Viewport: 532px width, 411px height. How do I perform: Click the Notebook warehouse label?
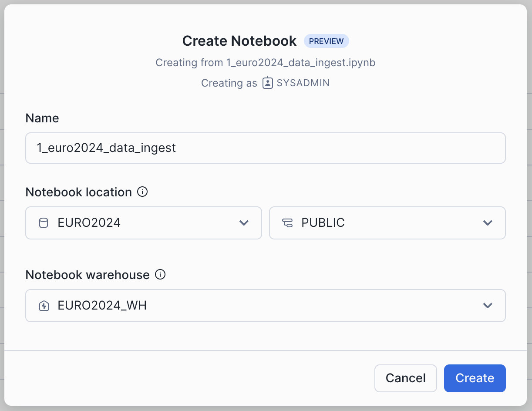click(x=88, y=275)
